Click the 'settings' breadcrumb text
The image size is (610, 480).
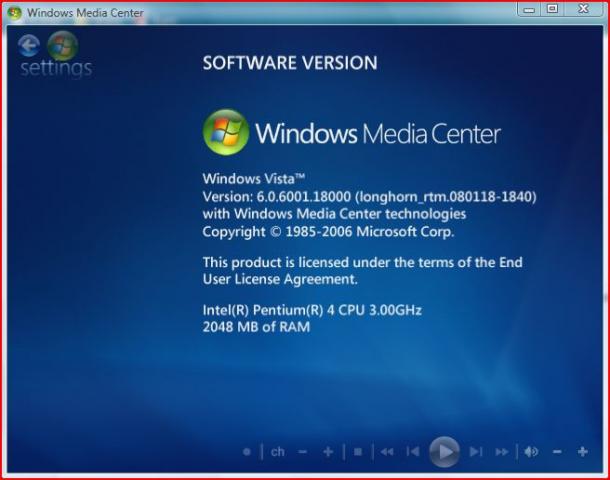(56, 68)
